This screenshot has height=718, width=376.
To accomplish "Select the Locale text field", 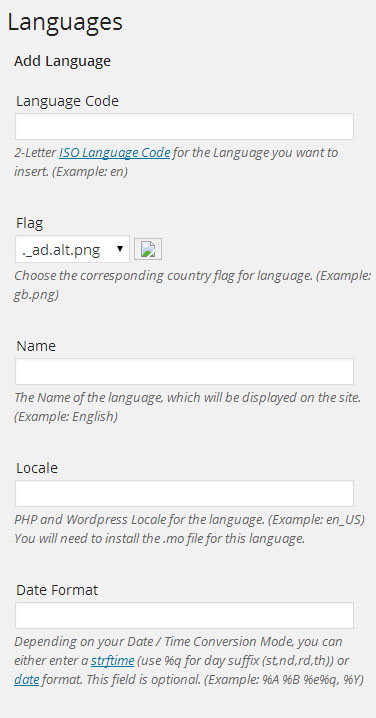I will (x=184, y=494).
